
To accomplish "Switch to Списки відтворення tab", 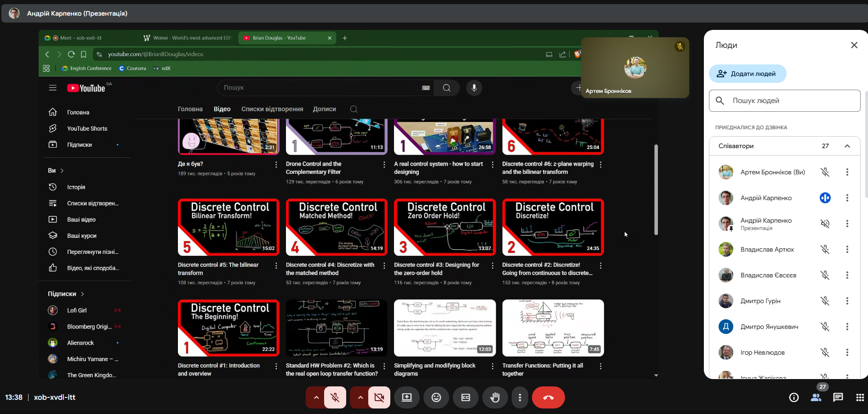I will [272, 109].
